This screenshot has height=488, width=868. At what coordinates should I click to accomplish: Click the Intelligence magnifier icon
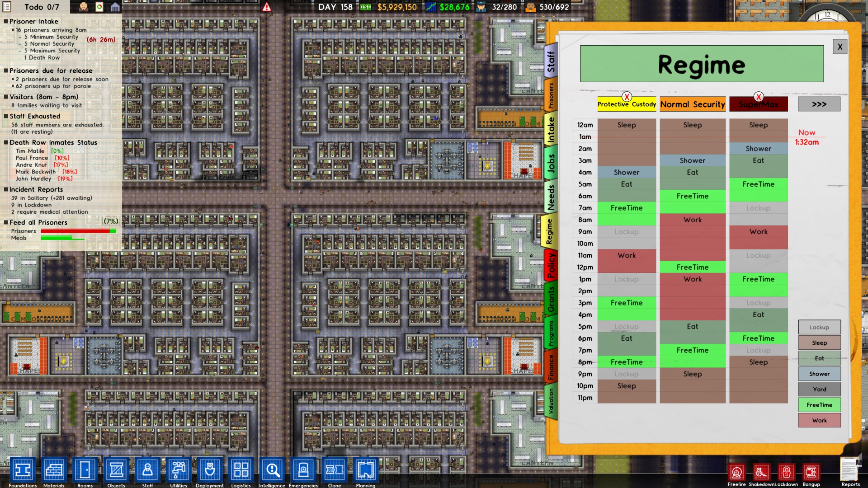(272, 470)
